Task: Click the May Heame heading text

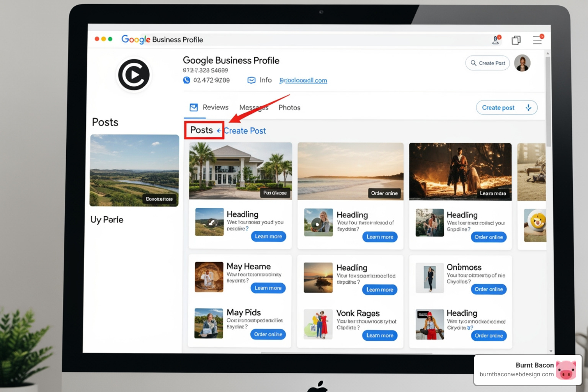Action: pyautogui.click(x=248, y=266)
